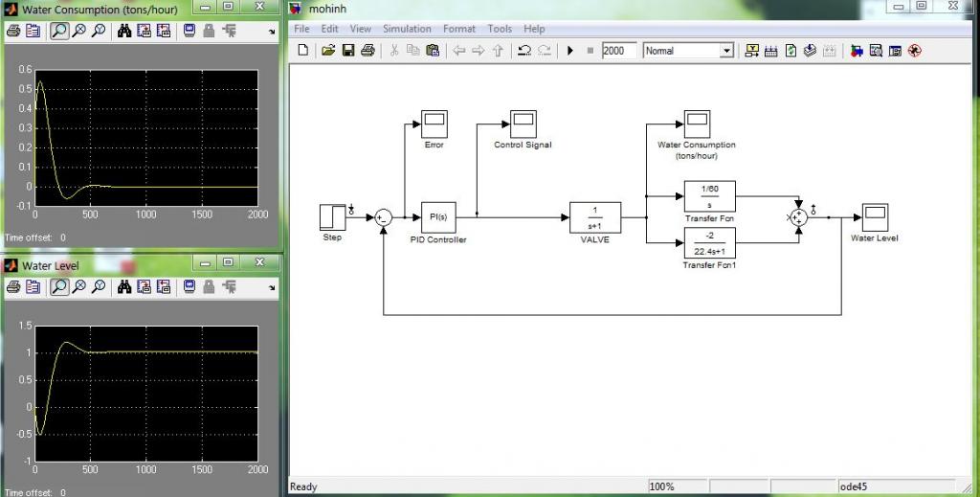Screen dimensions: 980x497
Task: Click the Incremental build icon
Action: point(771,51)
